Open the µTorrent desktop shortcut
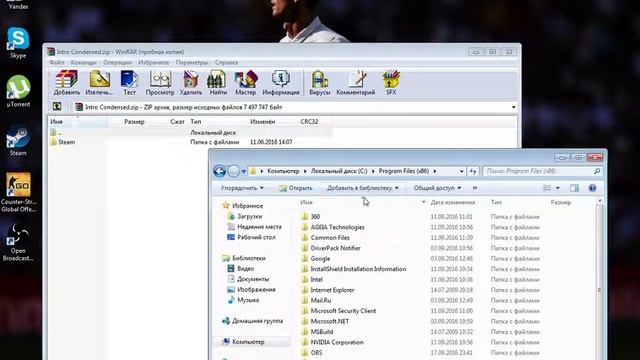 click(x=18, y=91)
